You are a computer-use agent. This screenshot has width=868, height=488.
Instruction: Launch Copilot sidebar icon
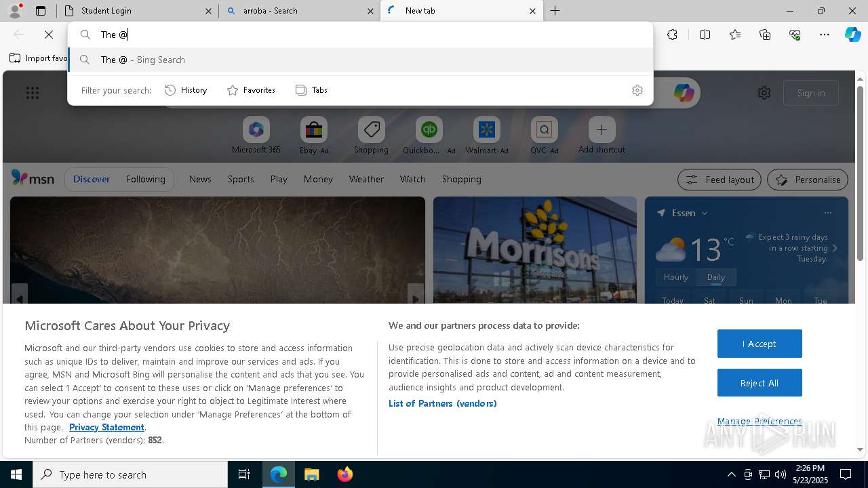pos(852,35)
